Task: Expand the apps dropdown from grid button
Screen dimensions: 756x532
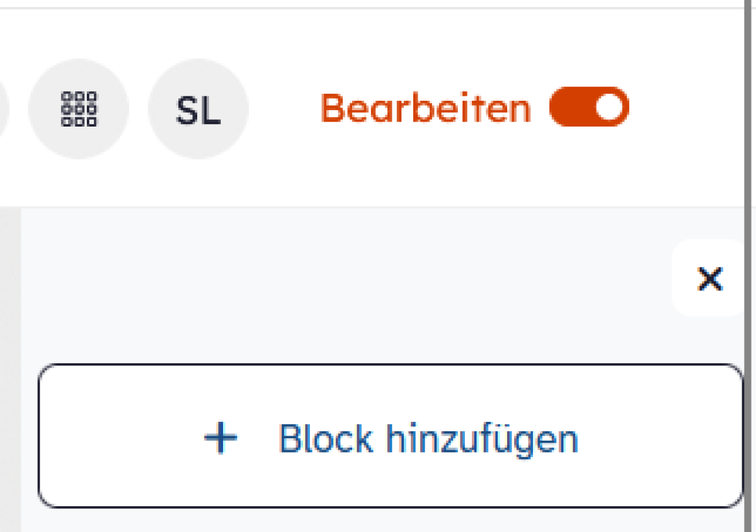Action: (x=79, y=109)
